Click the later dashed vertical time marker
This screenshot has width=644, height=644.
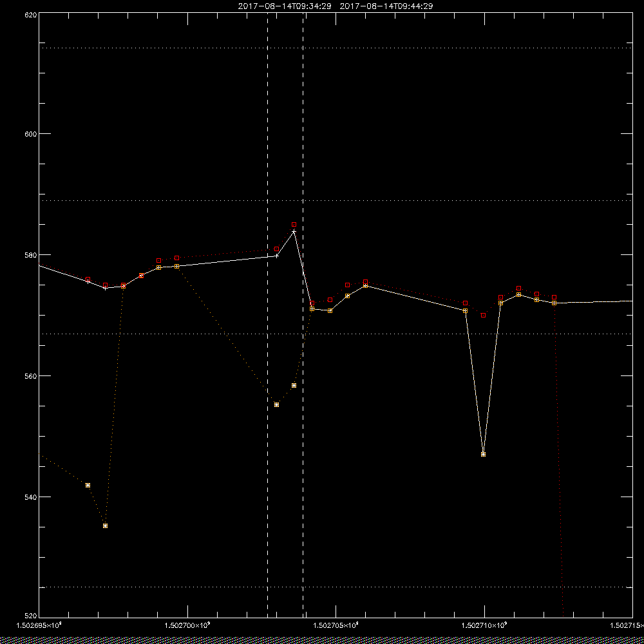tap(303, 314)
